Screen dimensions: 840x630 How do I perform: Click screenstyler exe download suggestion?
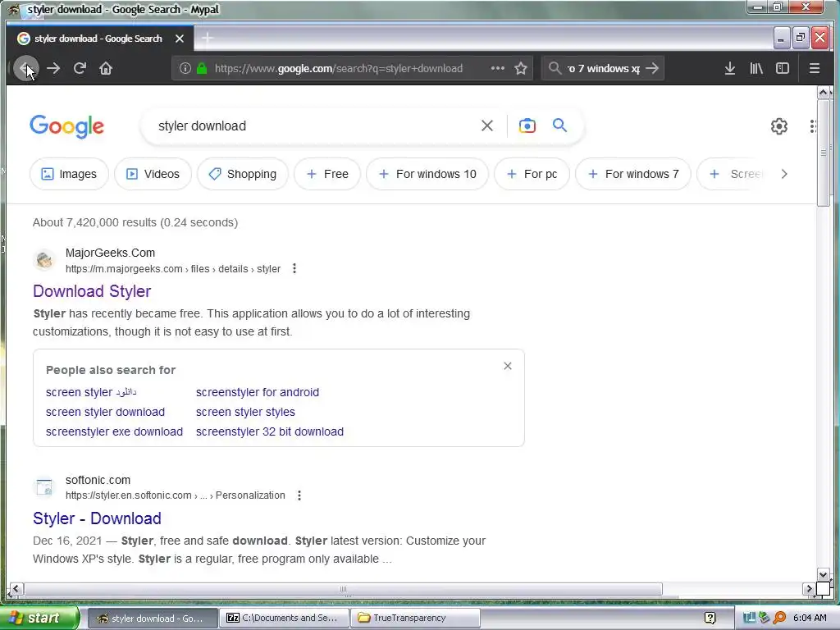[114, 431]
